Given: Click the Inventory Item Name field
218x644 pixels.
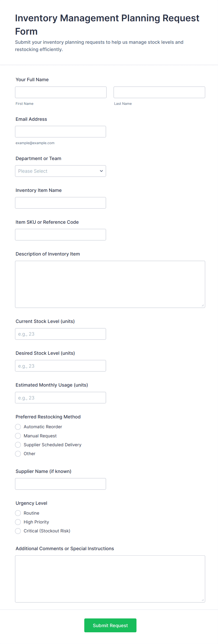Looking at the screenshot, I should [x=60, y=203].
